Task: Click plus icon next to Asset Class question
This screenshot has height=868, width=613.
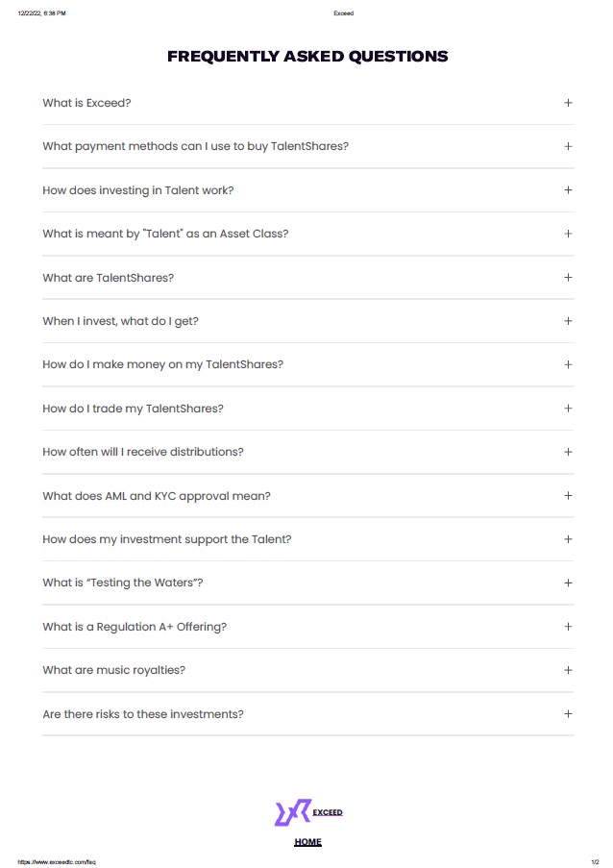Action: tap(568, 234)
